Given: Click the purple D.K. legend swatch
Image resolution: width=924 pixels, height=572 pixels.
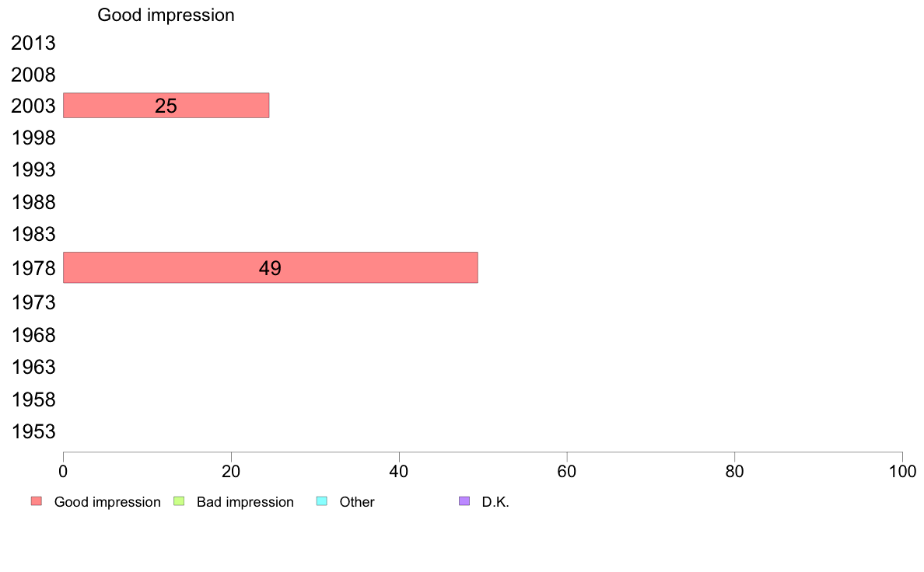Looking at the screenshot, I should (464, 501).
